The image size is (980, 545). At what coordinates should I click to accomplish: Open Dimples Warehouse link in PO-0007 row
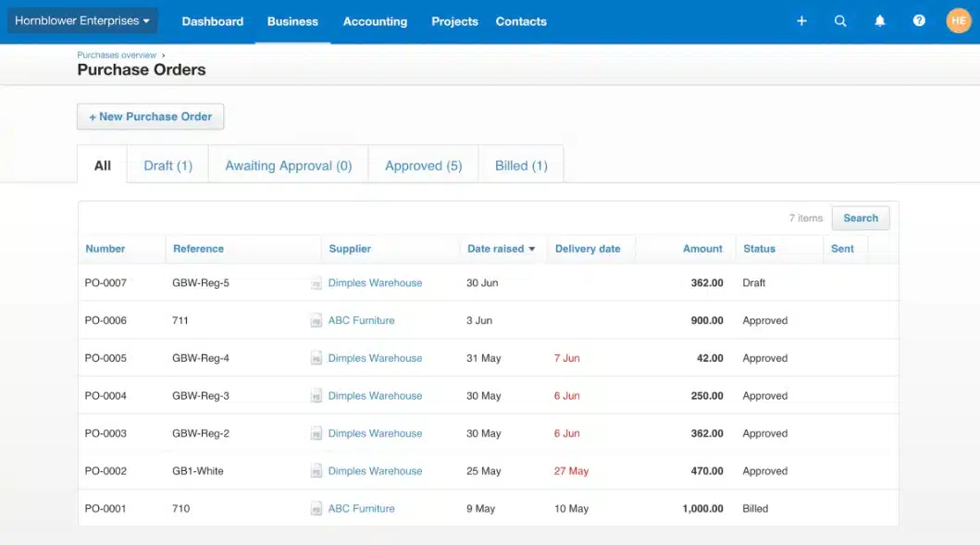tap(375, 283)
